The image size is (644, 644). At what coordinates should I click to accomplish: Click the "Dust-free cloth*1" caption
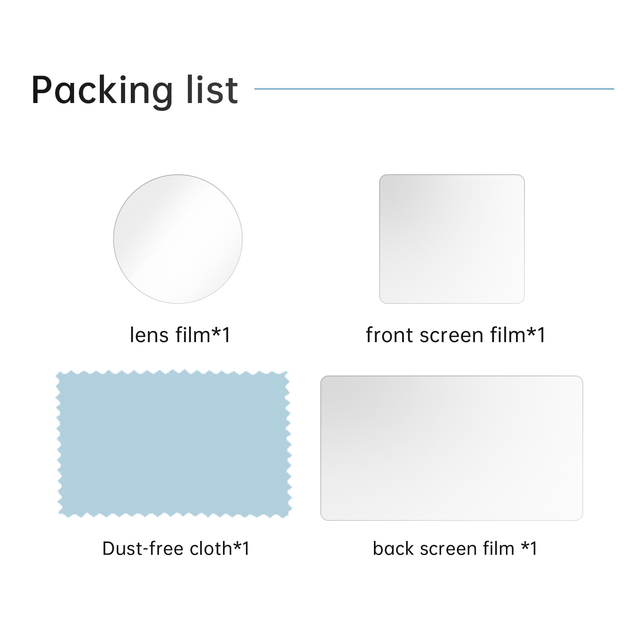click(x=176, y=548)
